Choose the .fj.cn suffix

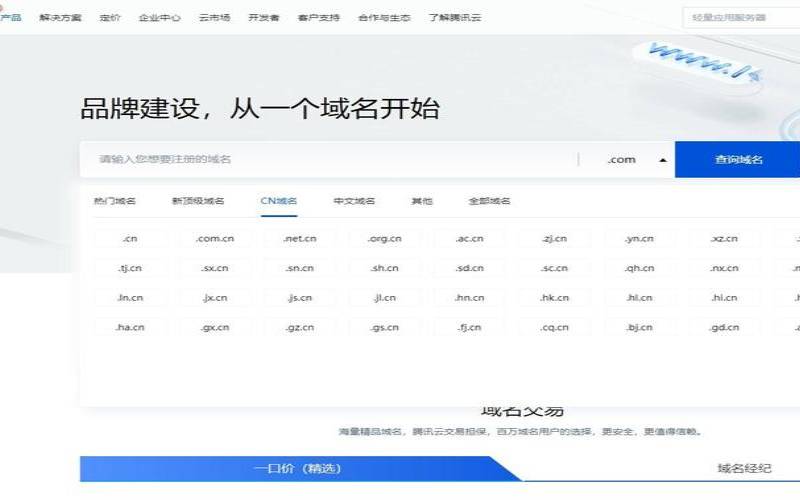[x=470, y=327]
